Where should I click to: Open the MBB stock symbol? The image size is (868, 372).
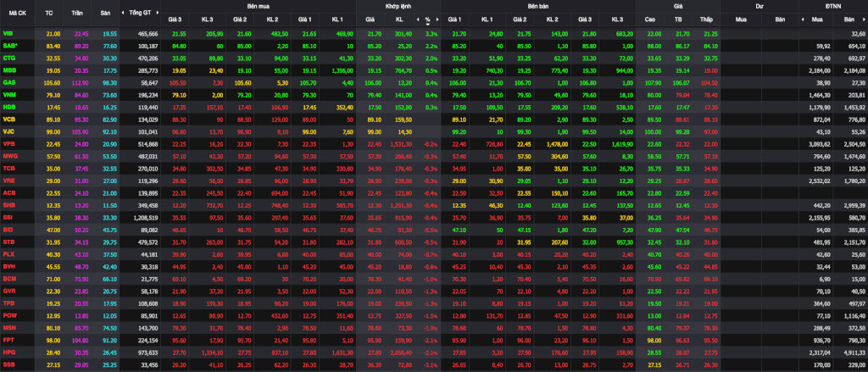pos(8,70)
